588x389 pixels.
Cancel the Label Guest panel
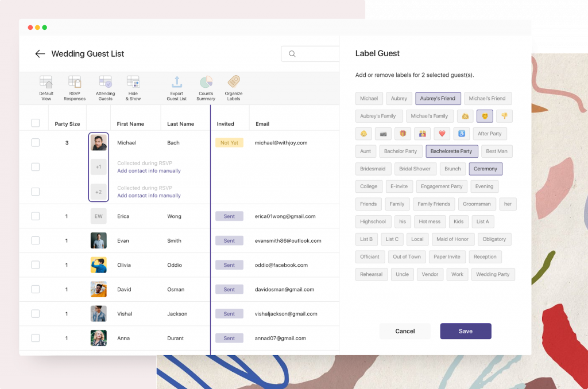tap(405, 331)
